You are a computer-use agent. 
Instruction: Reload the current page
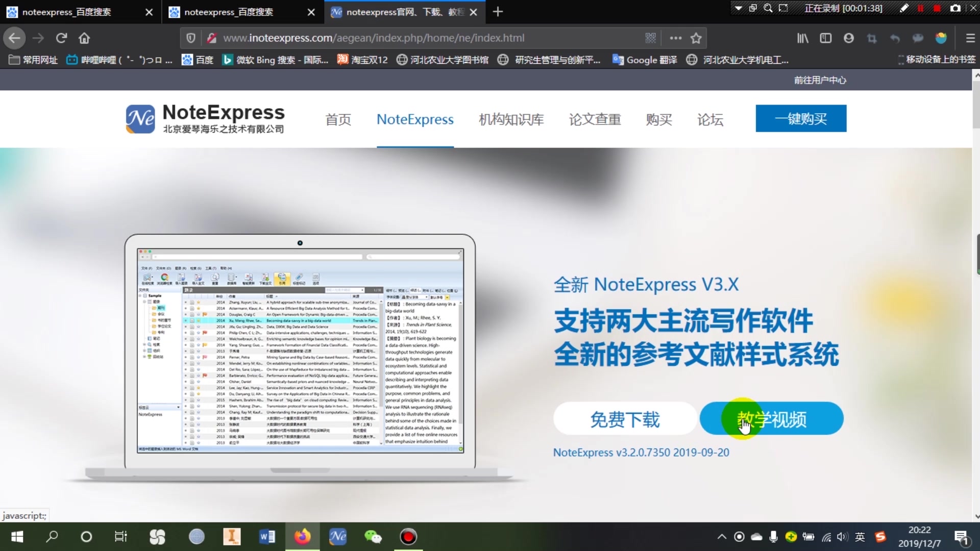[x=61, y=38]
